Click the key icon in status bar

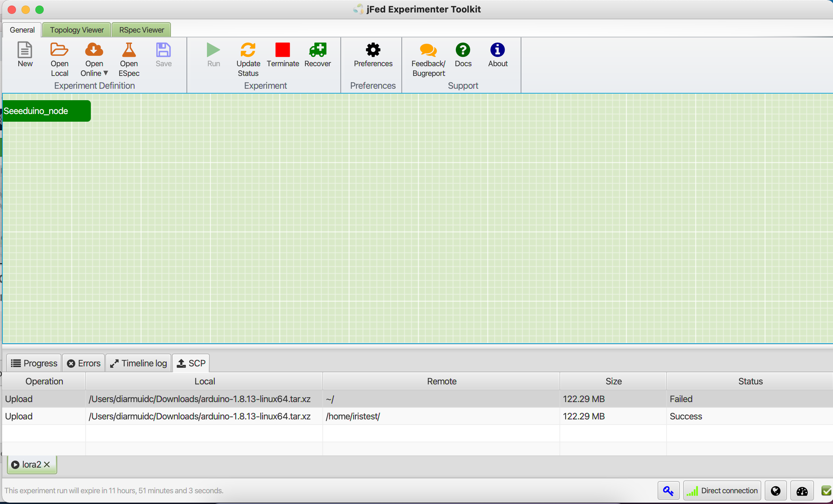(668, 490)
